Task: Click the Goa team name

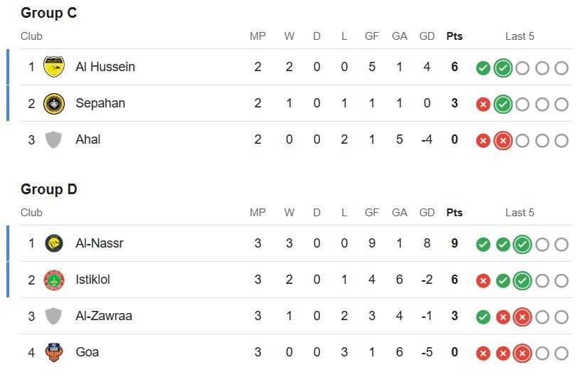Action: [x=87, y=352]
